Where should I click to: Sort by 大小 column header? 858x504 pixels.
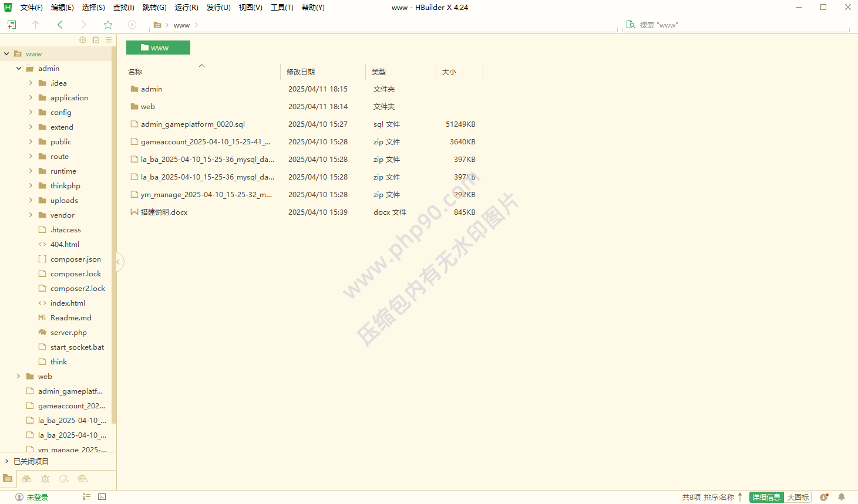[449, 72]
